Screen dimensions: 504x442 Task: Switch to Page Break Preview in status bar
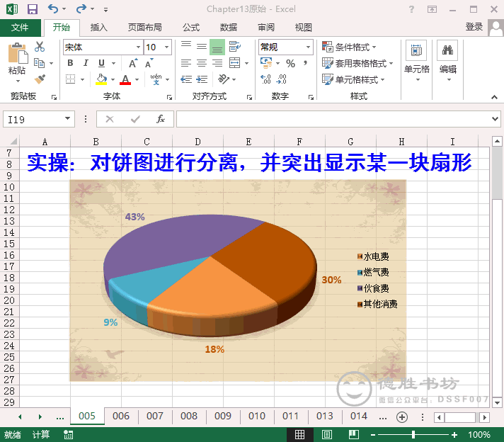pyautogui.click(x=353, y=435)
